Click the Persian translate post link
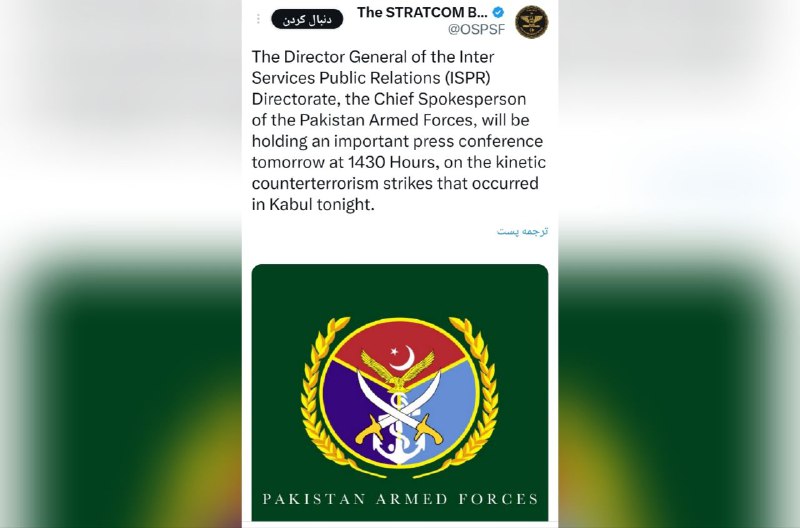 [x=522, y=231]
